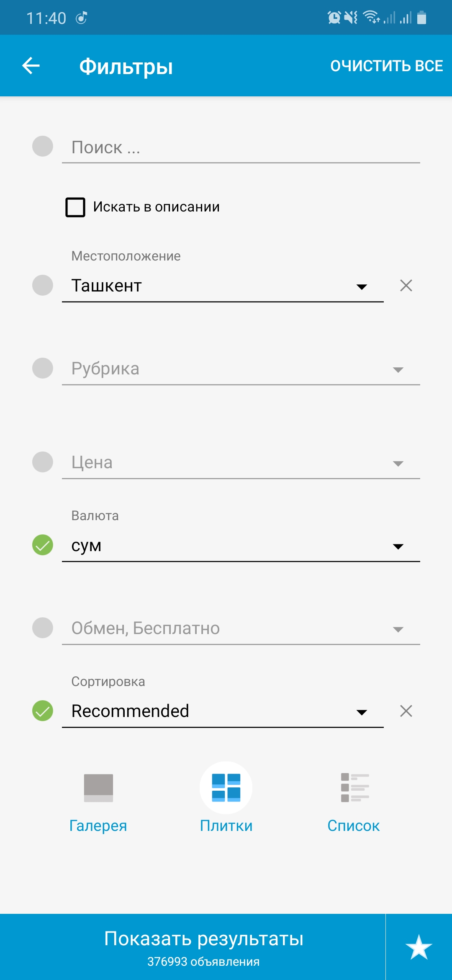Clear the Ташкент location with X icon
Screen dimensions: 452x980
click(x=406, y=286)
